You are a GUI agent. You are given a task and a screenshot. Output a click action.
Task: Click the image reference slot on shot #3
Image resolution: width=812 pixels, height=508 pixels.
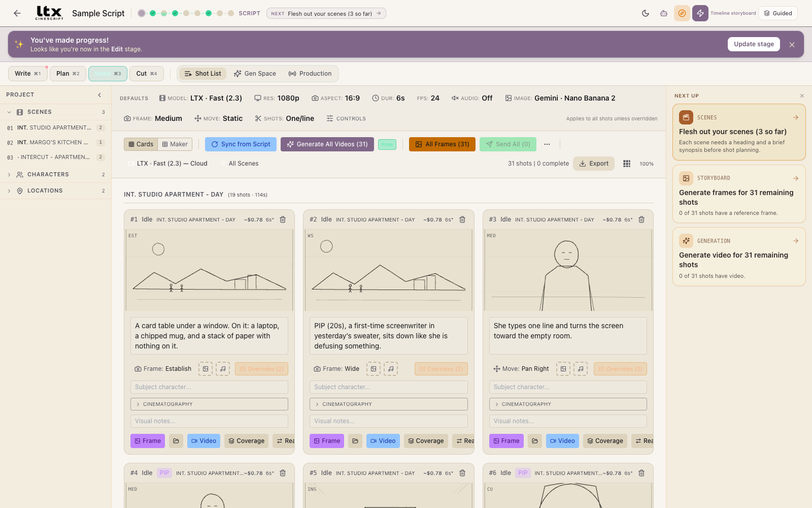[x=563, y=369]
